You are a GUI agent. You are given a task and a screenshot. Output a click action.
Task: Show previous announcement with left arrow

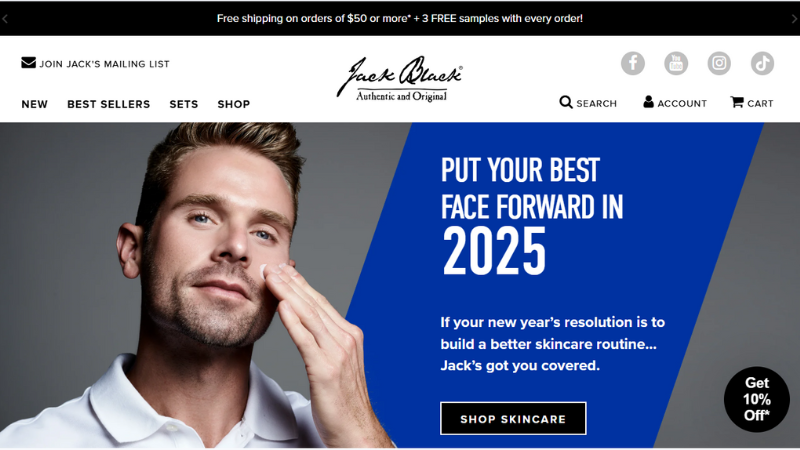(x=5, y=19)
